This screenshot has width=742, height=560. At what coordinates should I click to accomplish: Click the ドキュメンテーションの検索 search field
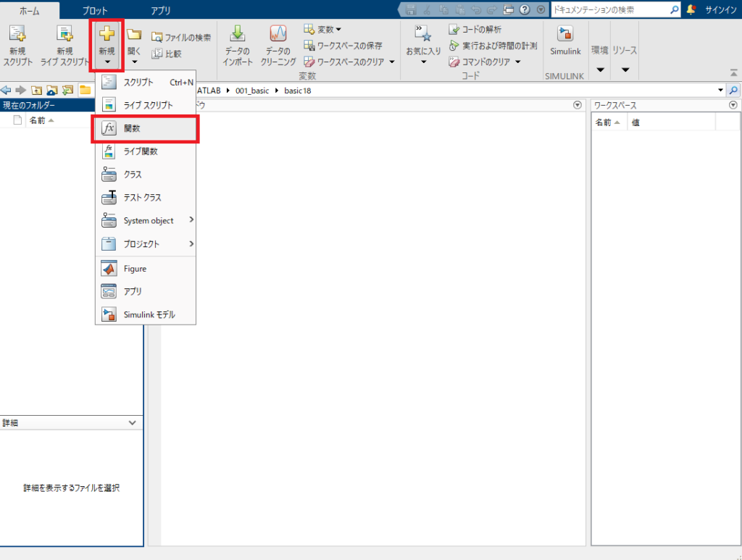click(609, 9)
